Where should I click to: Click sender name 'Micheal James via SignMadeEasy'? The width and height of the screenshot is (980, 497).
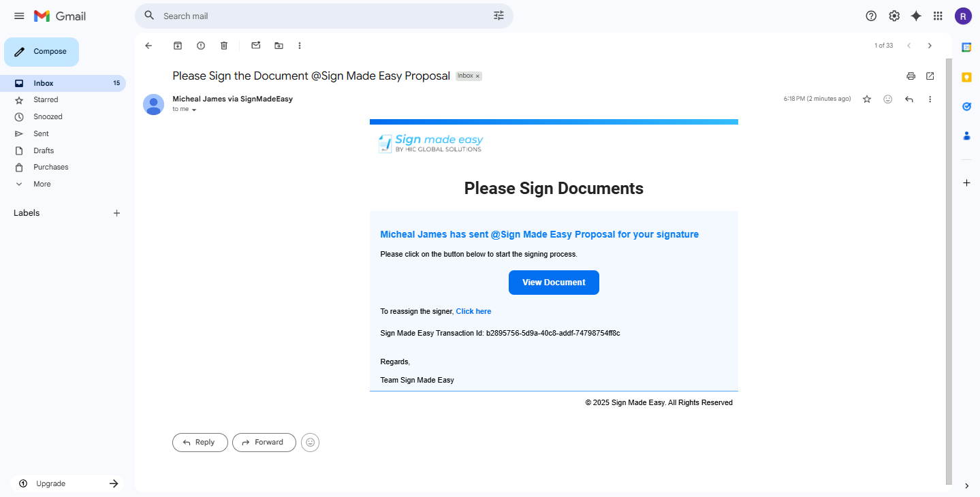click(232, 99)
